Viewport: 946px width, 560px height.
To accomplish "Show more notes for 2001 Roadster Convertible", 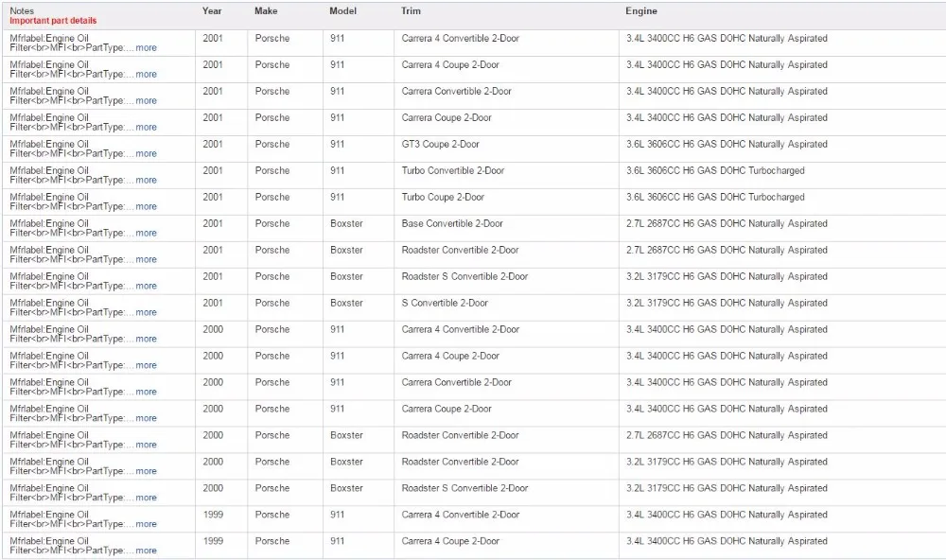I will [x=146, y=259].
